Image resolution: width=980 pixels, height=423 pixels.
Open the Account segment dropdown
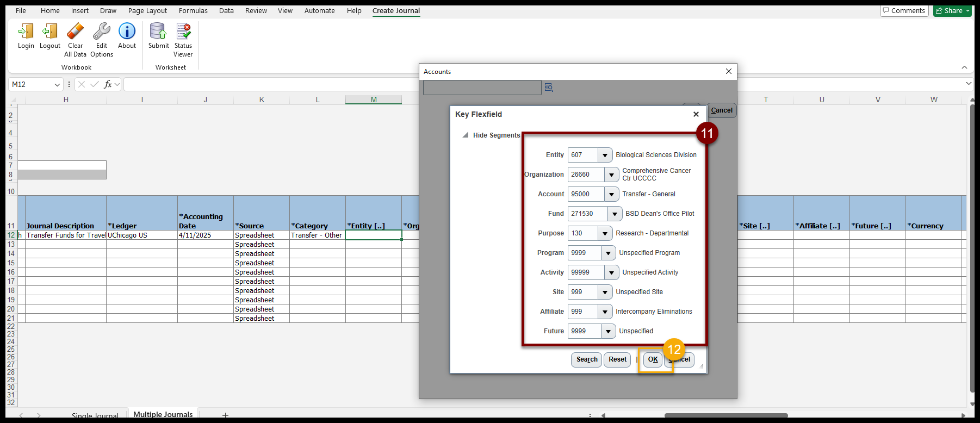(x=611, y=194)
